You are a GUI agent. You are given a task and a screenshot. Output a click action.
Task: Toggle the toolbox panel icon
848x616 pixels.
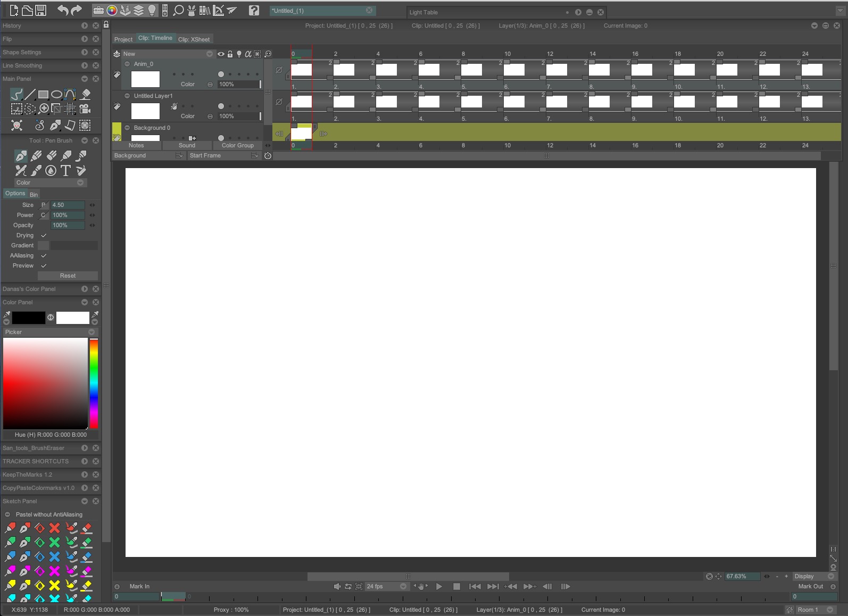click(98, 10)
